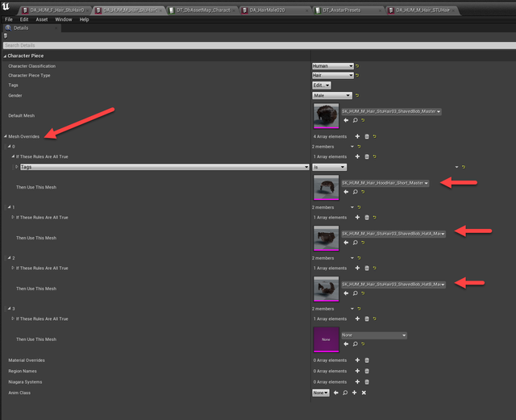Viewport: 516px width, 420px height.
Task: Open the File menu
Action: point(9,19)
